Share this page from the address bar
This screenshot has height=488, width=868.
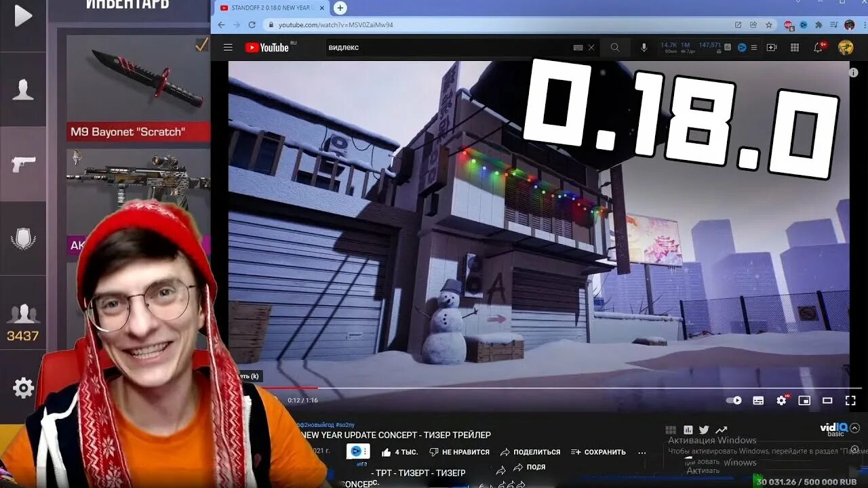coord(753,25)
